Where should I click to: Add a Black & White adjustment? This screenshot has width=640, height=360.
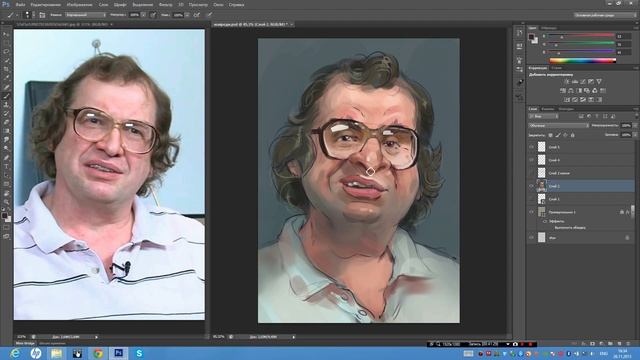click(x=579, y=91)
